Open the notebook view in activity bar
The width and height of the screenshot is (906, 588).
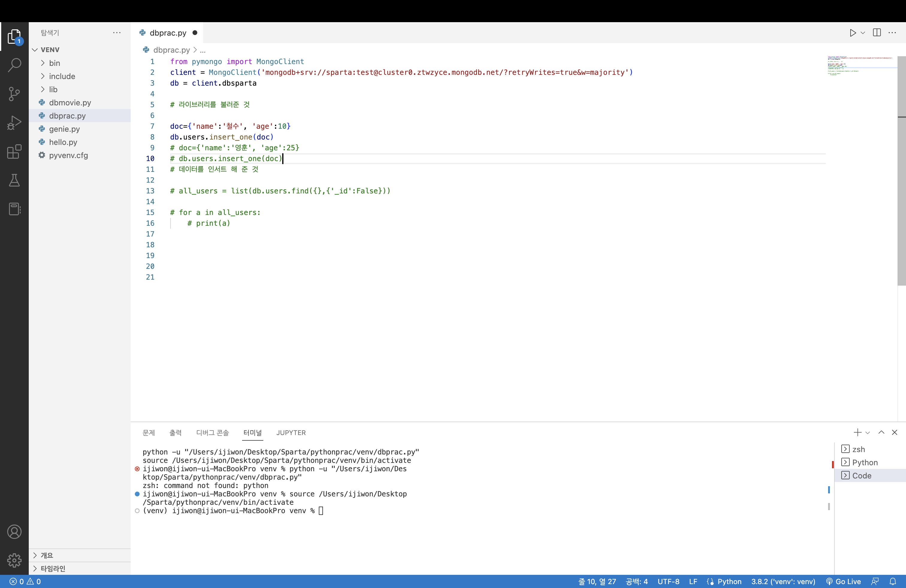(x=14, y=209)
